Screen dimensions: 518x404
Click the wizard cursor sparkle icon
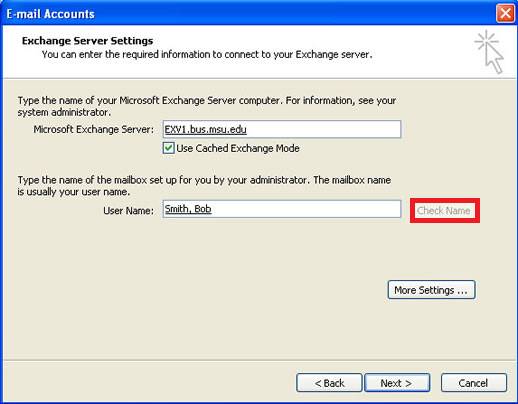tap(489, 52)
